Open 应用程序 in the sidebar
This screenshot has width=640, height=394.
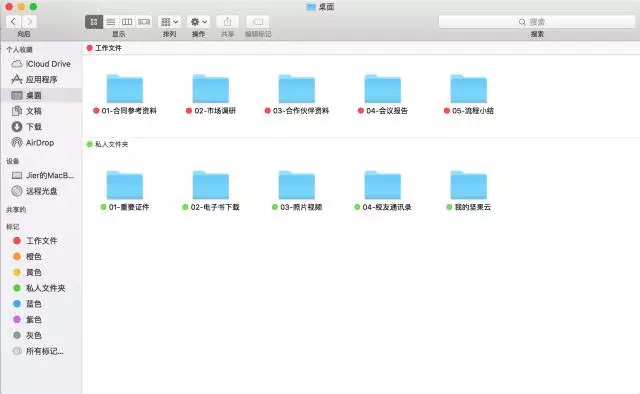(x=41, y=80)
